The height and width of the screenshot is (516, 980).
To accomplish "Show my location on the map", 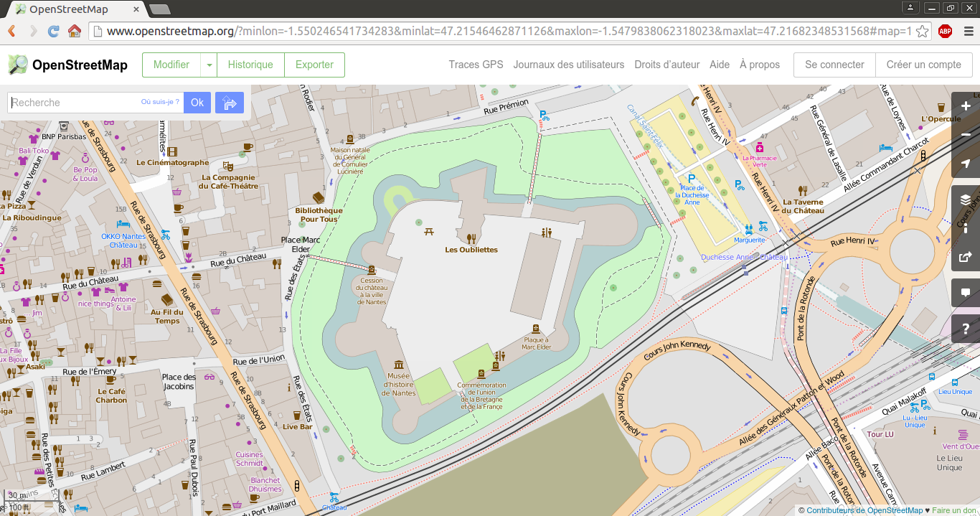I will point(966,164).
